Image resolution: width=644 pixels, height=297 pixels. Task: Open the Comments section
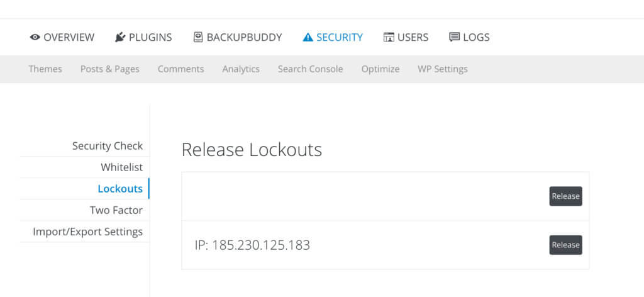[180, 69]
